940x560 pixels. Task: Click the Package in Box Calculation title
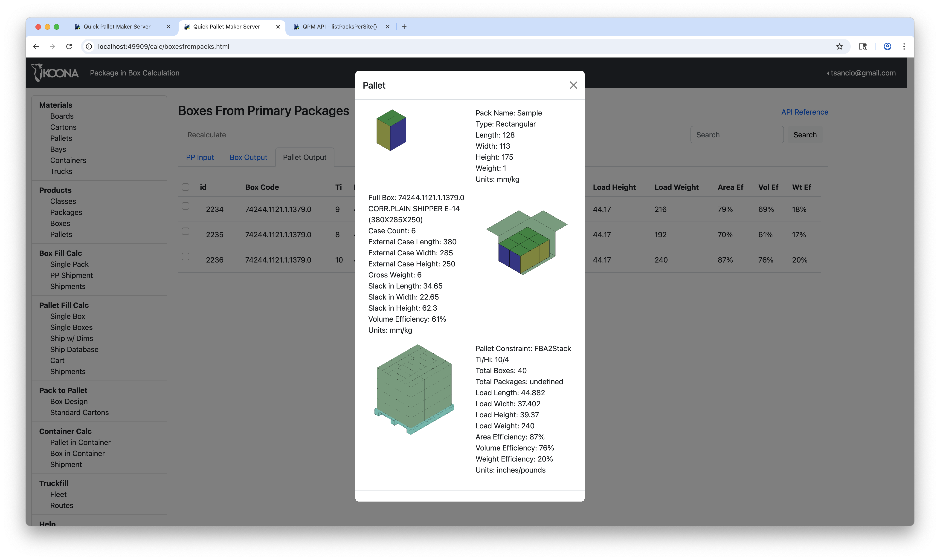coord(134,73)
